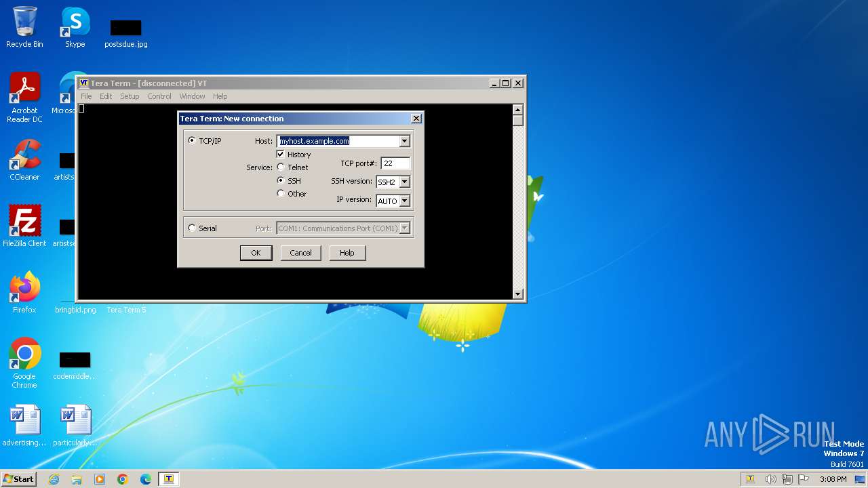The height and width of the screenshot is (488, 868).
Task: Launch Acrobat Reader DC shortcut
Action: 24,98
